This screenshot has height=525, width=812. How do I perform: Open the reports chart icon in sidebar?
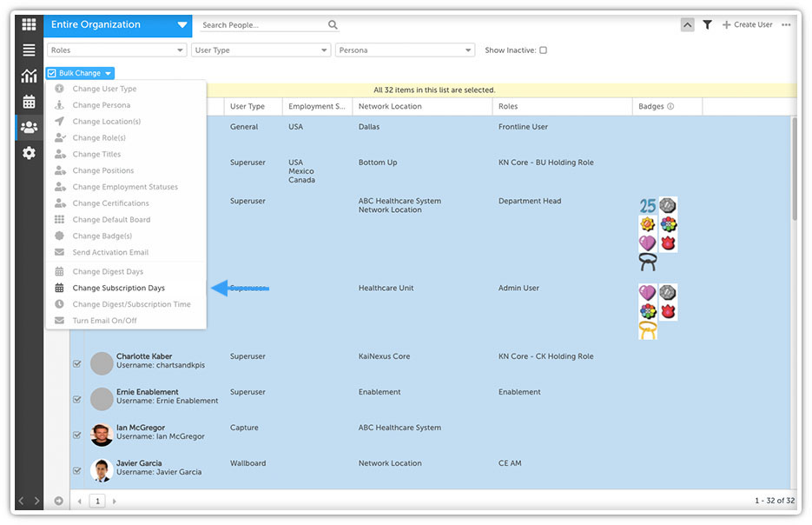[29, 76]
